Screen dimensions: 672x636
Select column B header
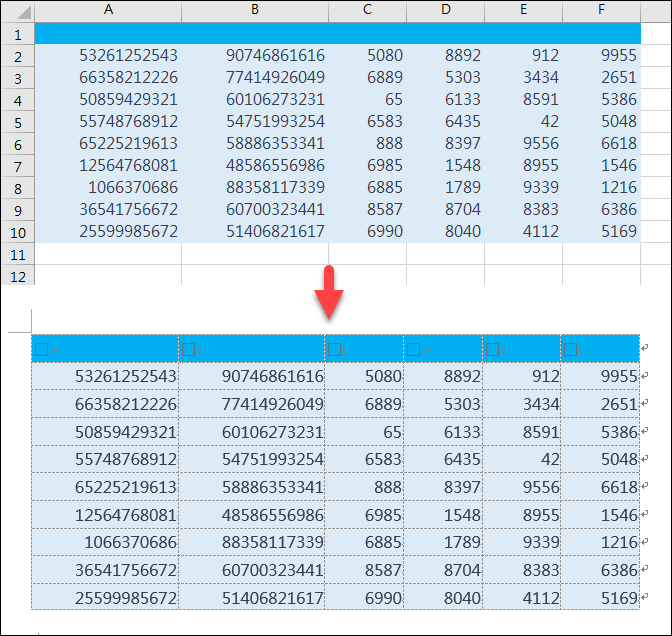pos(255,12)
